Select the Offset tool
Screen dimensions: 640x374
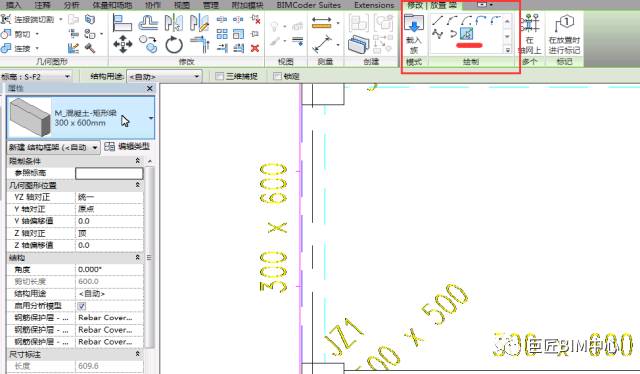point(148,23)
